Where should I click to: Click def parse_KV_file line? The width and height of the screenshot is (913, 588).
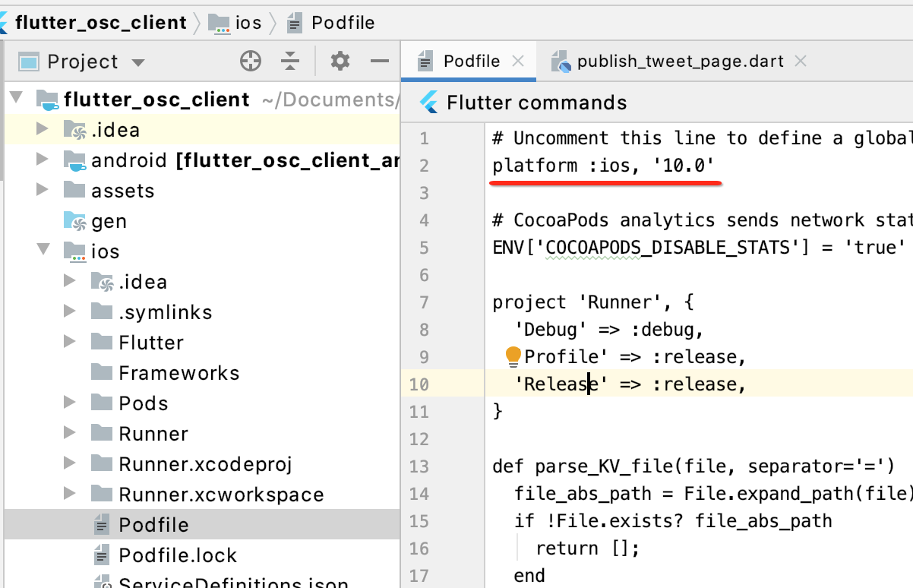[x=693, y=466]
